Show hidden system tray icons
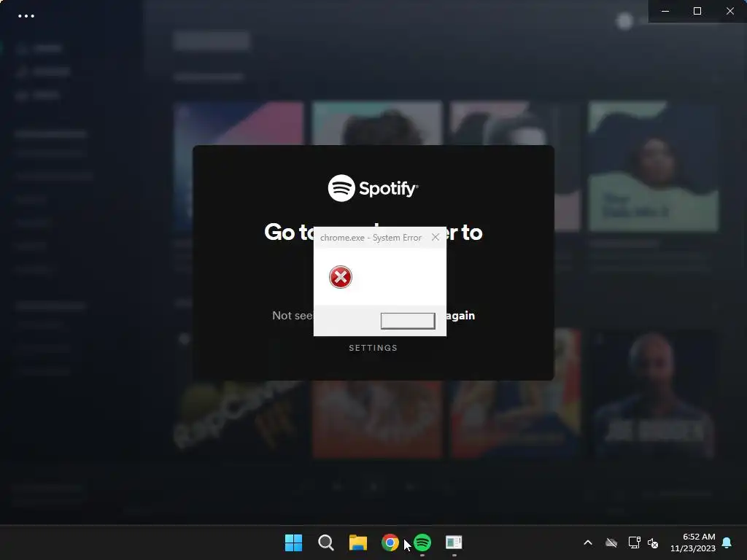 click(588, 542)
